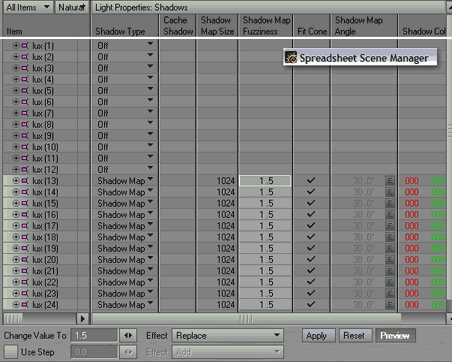Image resolution: width=452 pixels, height=362 pixels.
Task: Open envelope E button for lux (17) angle
Action: (x=390, y=226)
